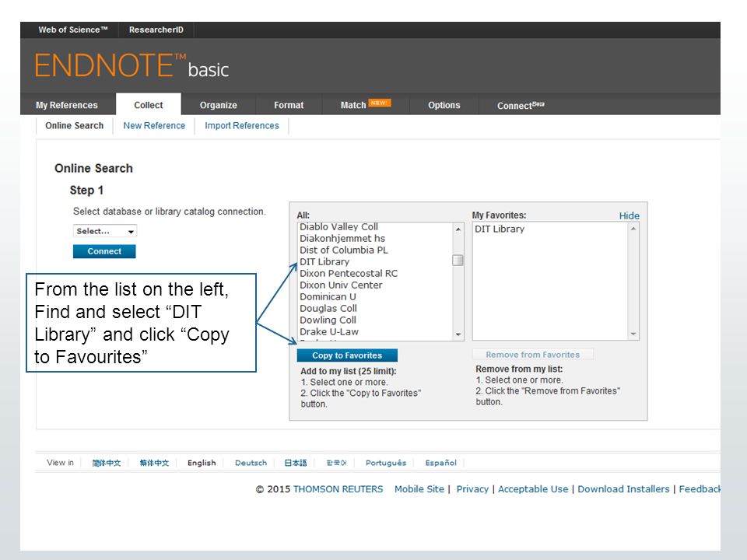
Task: Select Dixon Pentecostal RC entry
Action: click(x=349, y=273)
